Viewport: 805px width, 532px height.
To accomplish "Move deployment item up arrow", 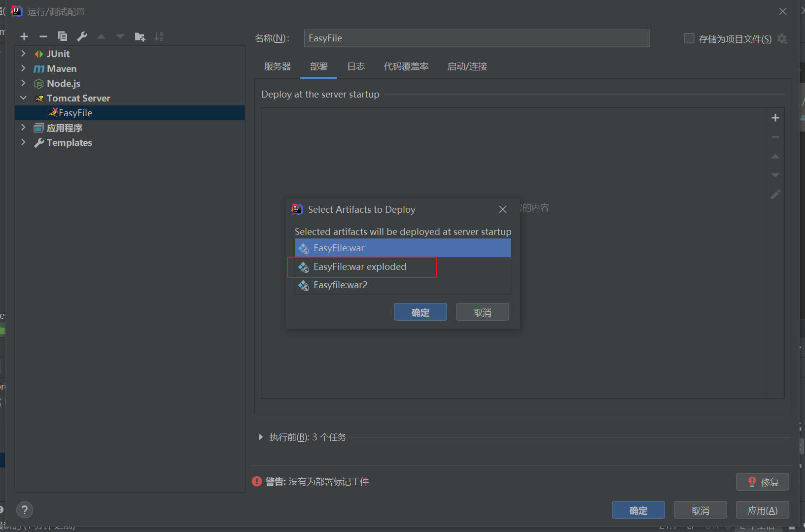I will (775, 156).
